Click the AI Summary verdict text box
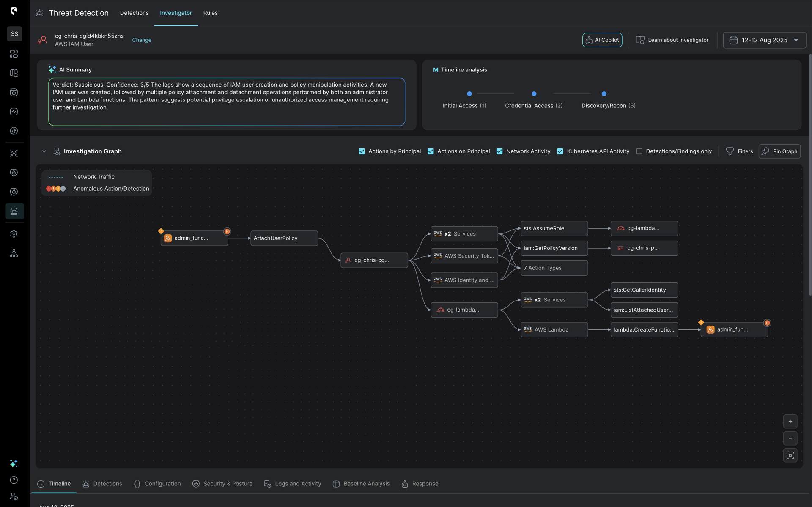This screenshot has width=812, height=507. (x=227, y=102)
